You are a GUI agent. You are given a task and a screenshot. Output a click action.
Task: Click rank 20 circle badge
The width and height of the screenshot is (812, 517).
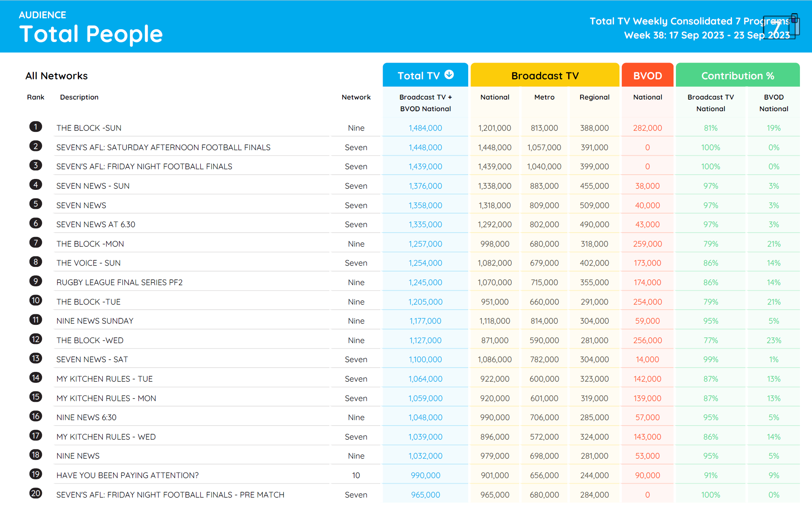(36, 494)
